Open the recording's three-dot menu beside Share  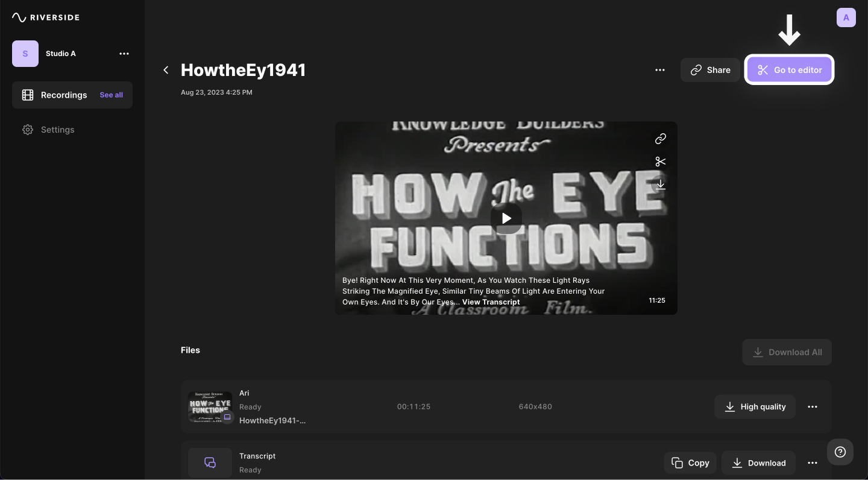(x=660, y=70)
